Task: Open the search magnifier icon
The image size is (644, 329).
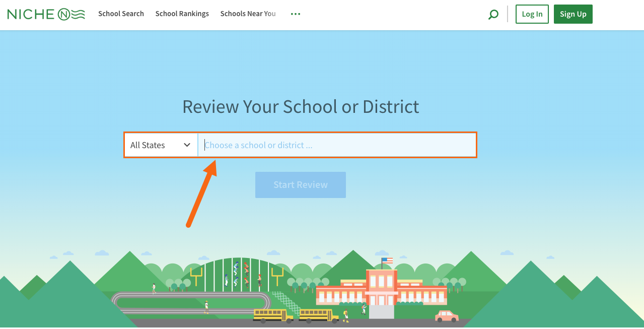Action: coord(493,15)
